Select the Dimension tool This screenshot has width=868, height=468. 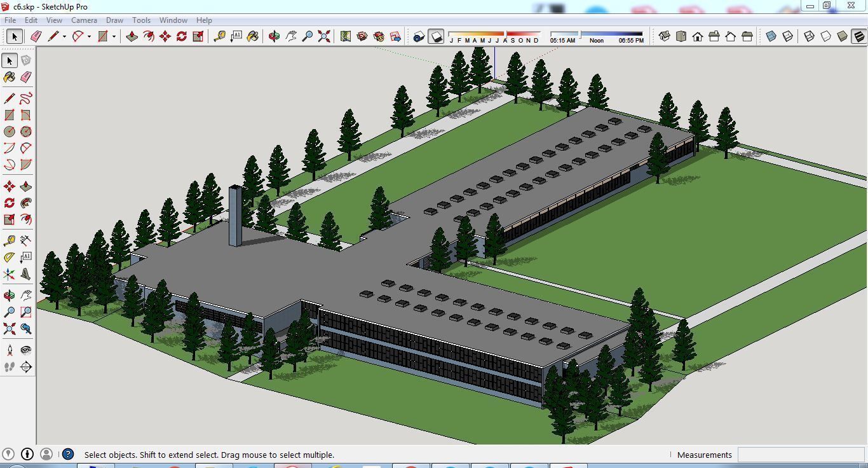26,240
